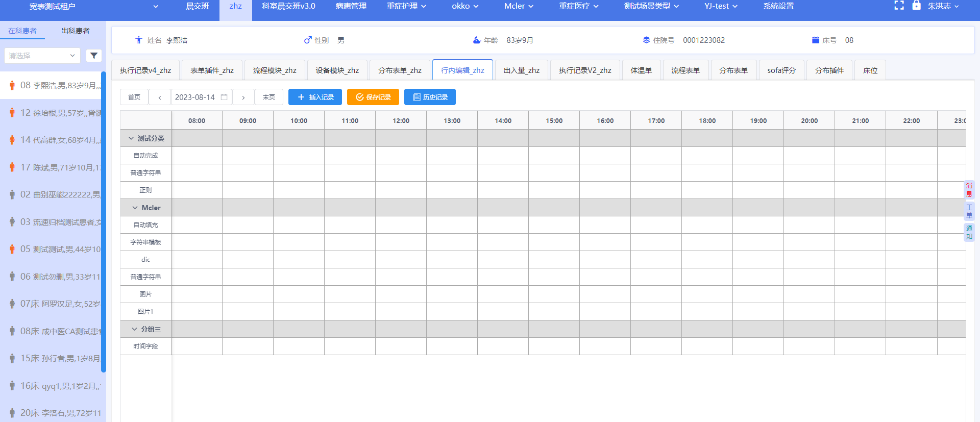The height and width of the screenshot is (422, 980).
Task: Open the 重症护理 menu dropdown
Action: [406, 6]
